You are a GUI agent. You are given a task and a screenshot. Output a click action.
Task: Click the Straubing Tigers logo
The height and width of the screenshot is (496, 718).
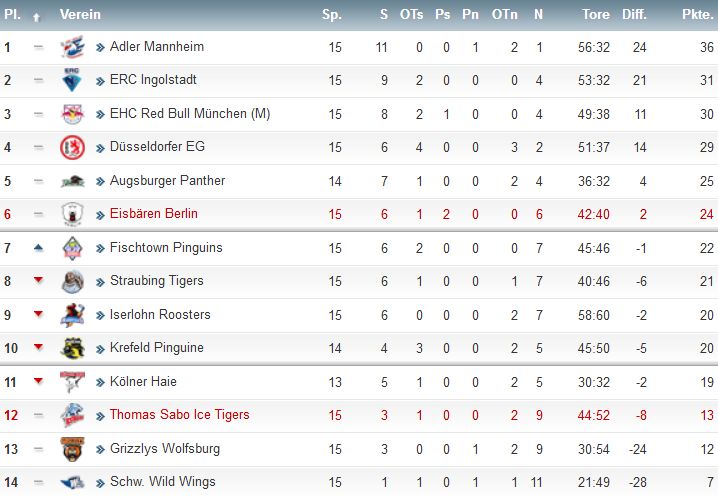pos(72,281)
